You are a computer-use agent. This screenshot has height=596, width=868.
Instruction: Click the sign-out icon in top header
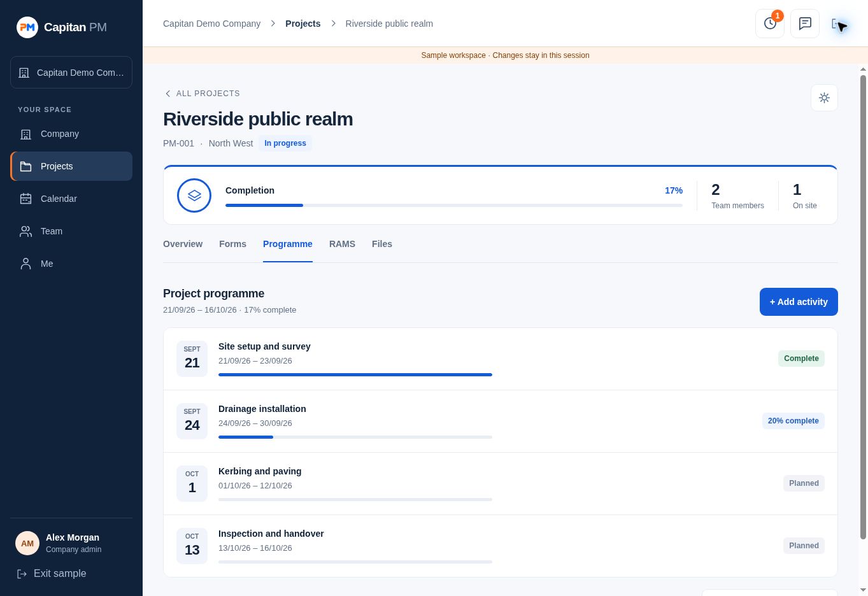point(837,24)
